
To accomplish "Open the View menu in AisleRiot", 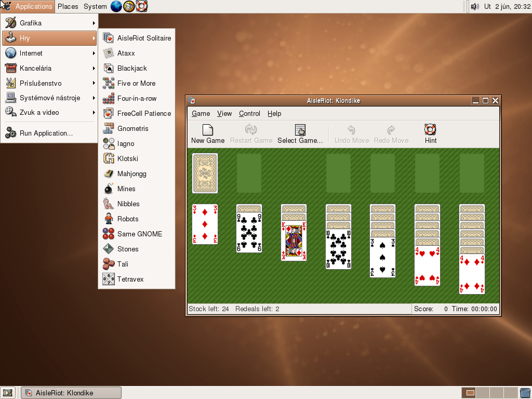I will point(224,114).
